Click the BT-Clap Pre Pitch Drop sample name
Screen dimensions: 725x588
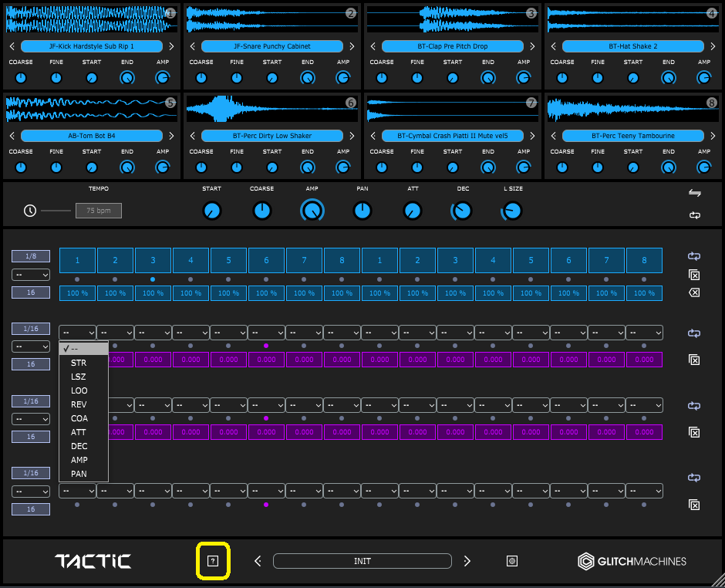453,46
